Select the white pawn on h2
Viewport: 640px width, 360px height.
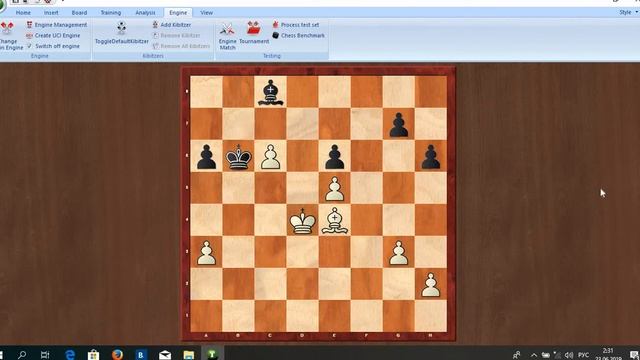[431, 285]
